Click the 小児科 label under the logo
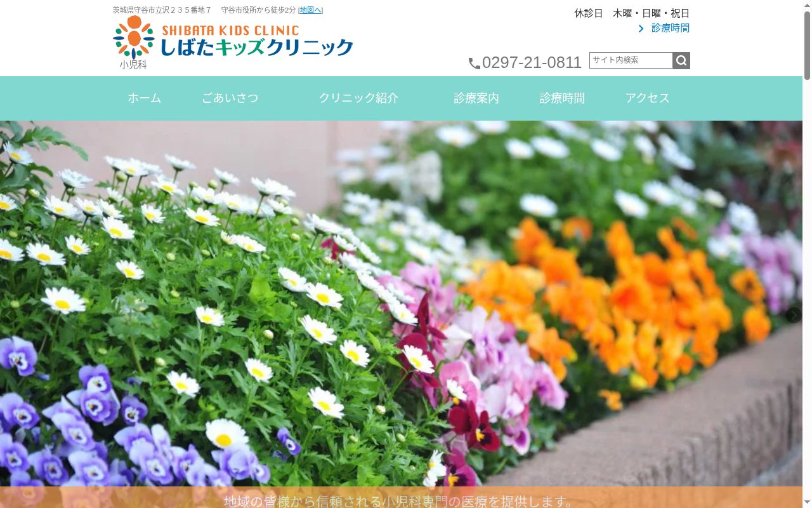This screenshot has width=812, height=508. click(133, 65)
